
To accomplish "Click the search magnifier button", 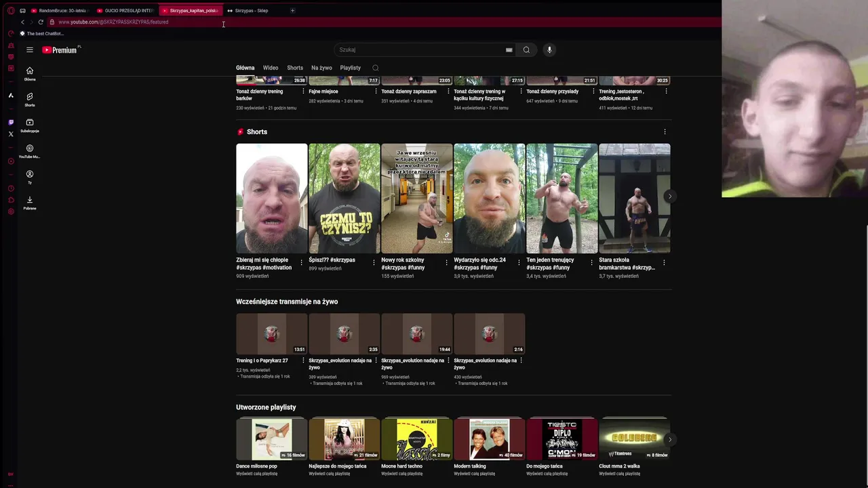I will click(x=526, y=49).
